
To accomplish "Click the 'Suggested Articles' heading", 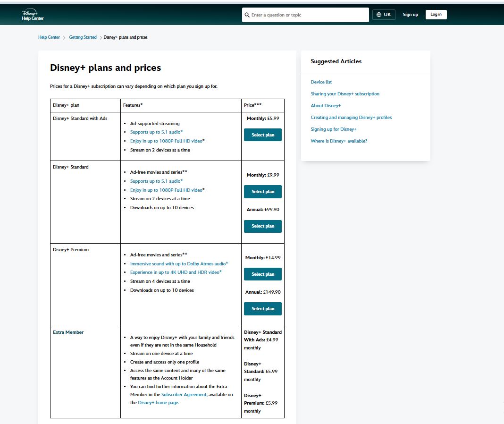I will coord(336,61).
